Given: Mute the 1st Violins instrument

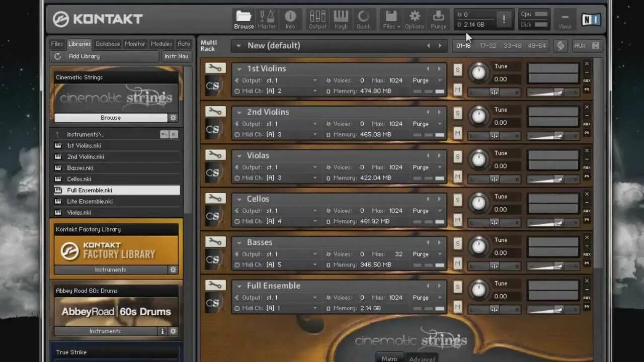Looking at the screenshot, I should pyautogui.click(x=457, y=89).
